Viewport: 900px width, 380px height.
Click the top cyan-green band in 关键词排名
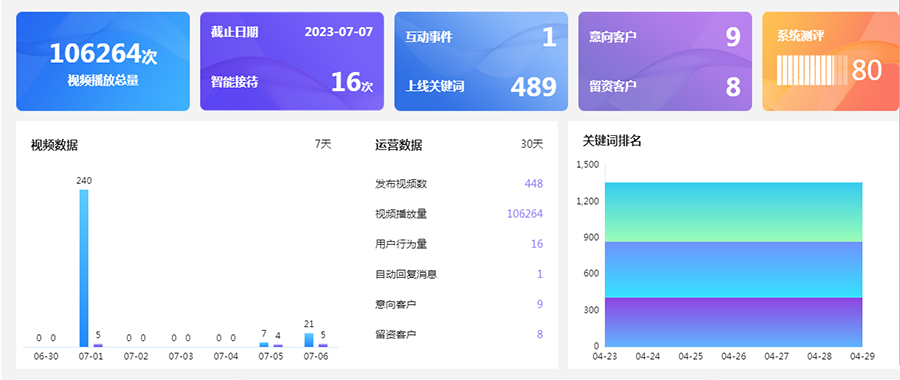click(x=734, y=212)
